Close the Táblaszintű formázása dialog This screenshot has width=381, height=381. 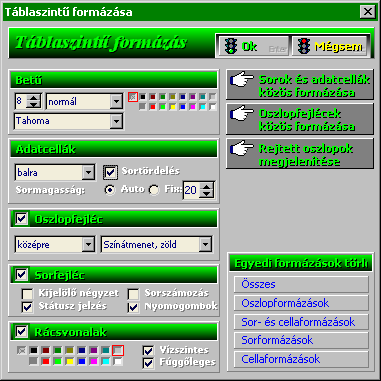pos(368,12)
